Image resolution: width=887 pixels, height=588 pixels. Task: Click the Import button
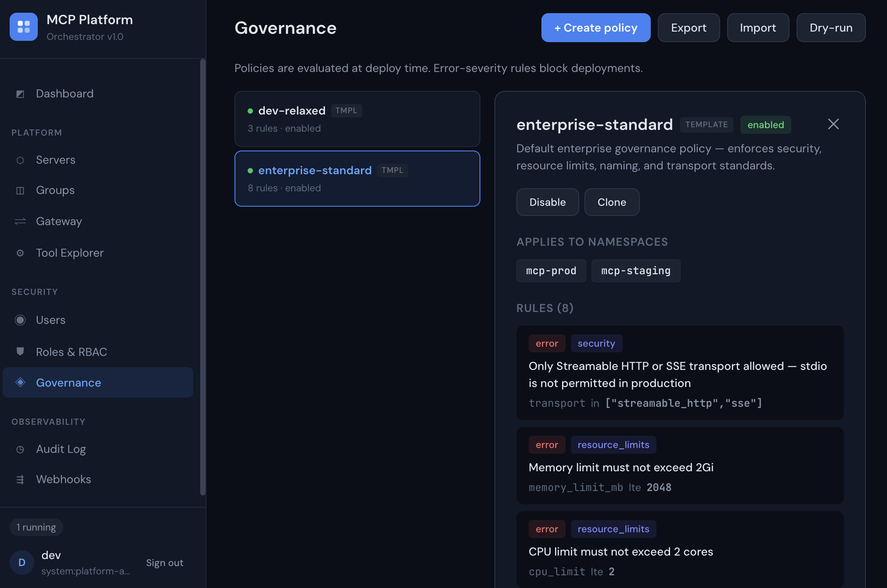click(758, 28)
